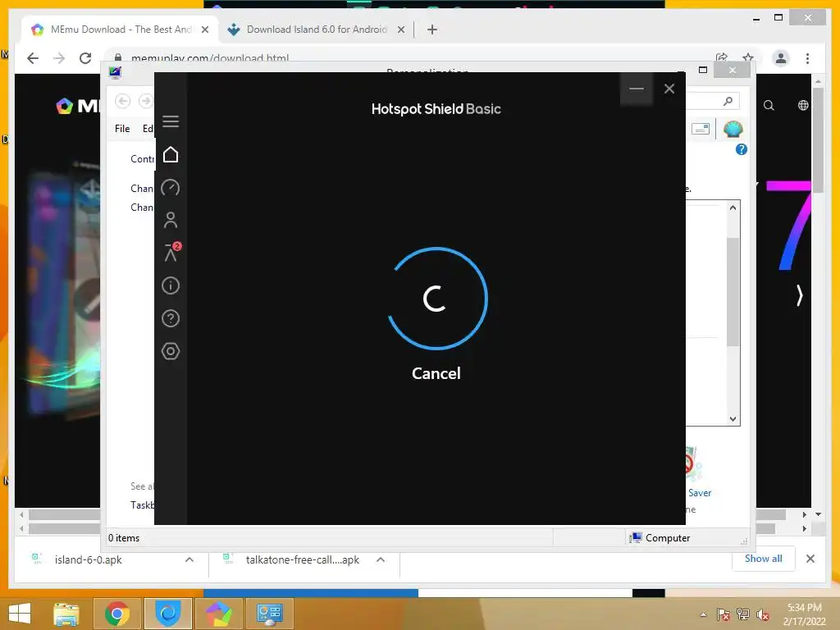Viewport: 840px width, 630px height.
Task: Click Computer in the status bar
Action: click(x=660, y=538)
